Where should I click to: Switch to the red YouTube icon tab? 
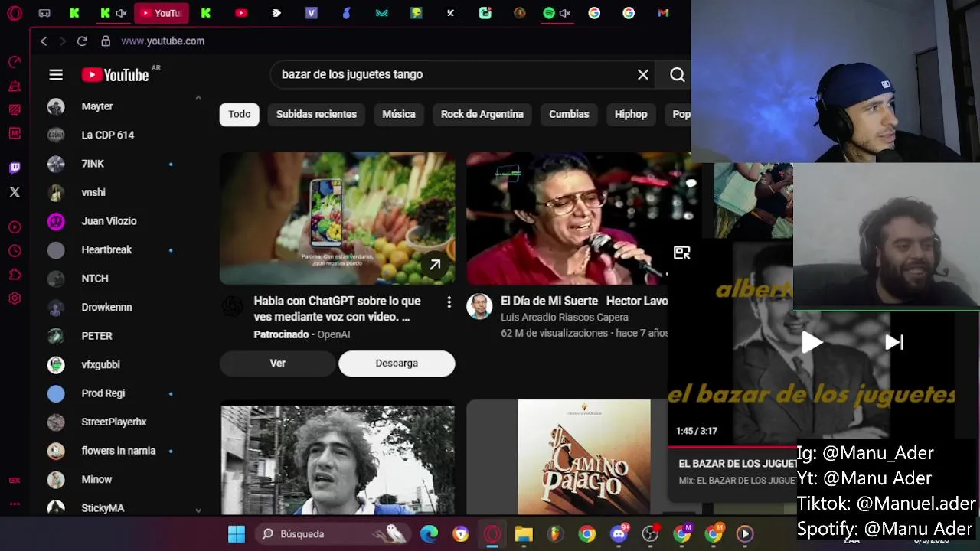241,13
